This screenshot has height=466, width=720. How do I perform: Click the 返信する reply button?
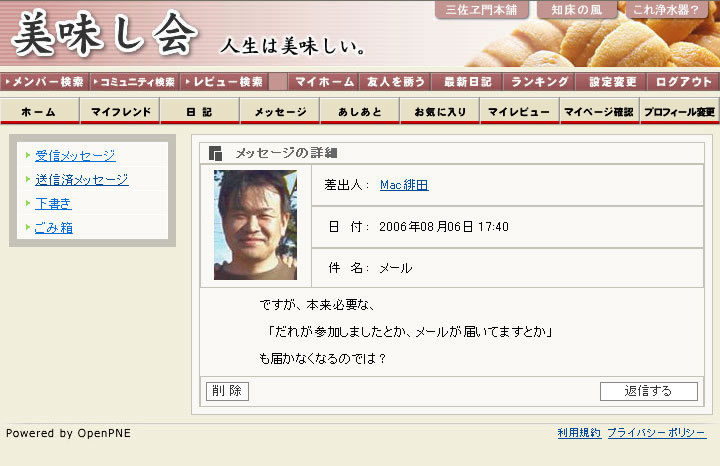coord(648,391)
